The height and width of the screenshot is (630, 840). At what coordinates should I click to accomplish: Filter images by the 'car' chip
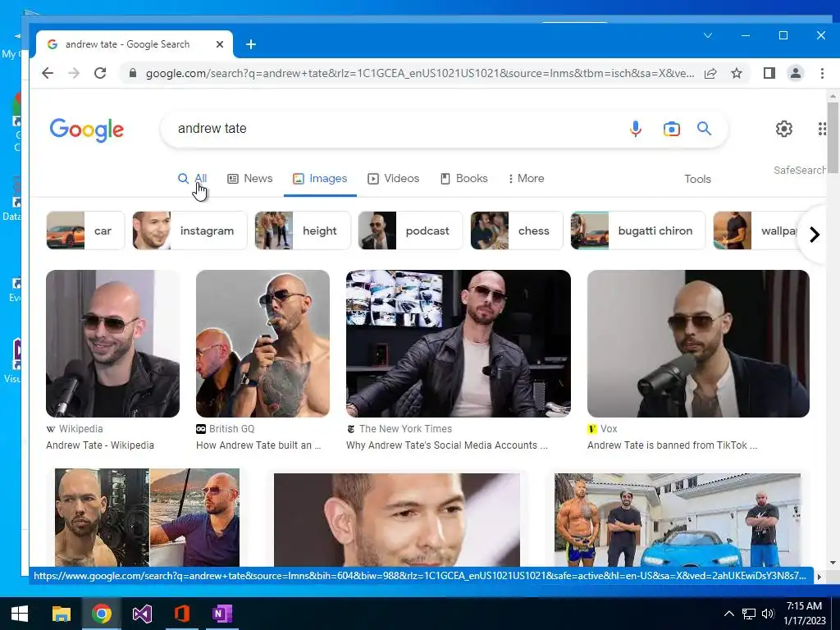85,231
